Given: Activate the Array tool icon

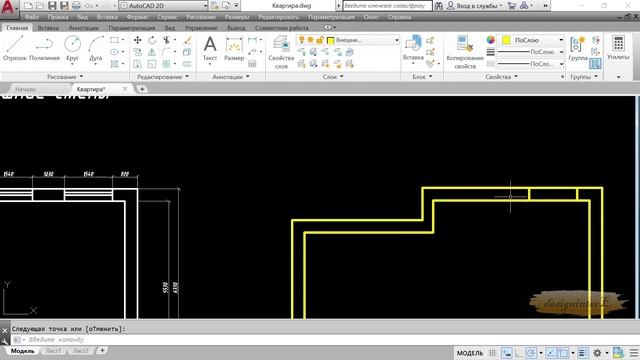Looking at the screenshot, I should tap(166, 64).
